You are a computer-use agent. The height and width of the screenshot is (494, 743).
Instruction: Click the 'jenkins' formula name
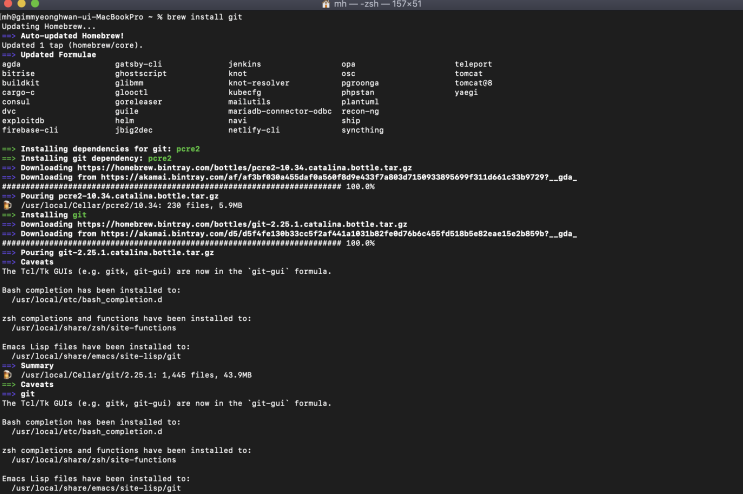pyautogui.click(x=245, y=64)
